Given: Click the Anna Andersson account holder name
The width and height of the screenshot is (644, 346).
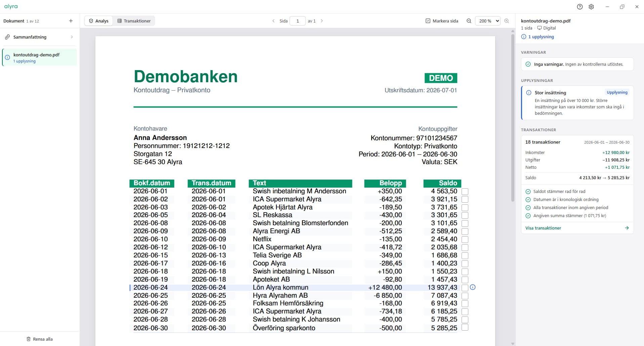Looking at the screenshot, I should [x=160, y=138].
